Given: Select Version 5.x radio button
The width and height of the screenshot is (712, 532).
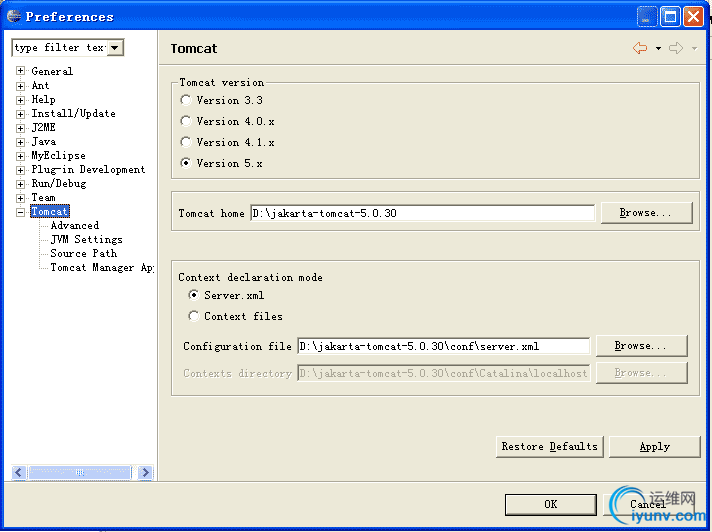Looking at the screenshot, I should pos(185,163).
